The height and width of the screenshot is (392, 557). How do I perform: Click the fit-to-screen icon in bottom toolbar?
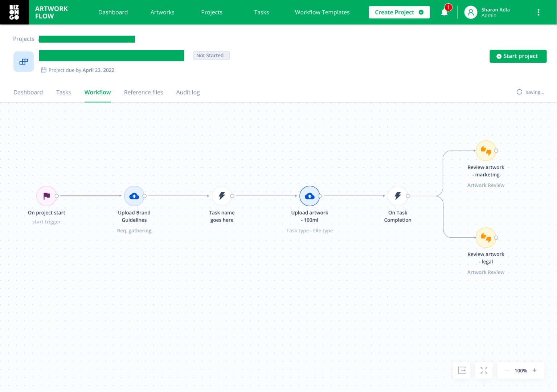pyautogui.click(x=484, y=370)
